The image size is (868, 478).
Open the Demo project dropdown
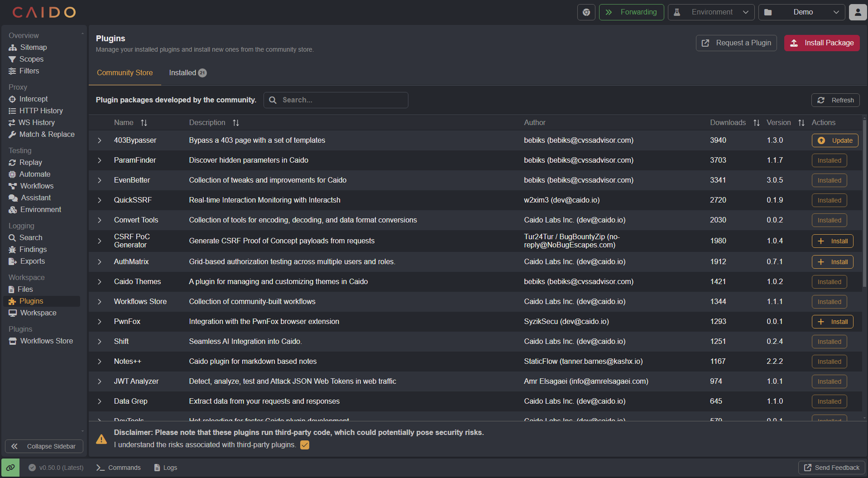point(801,12)
